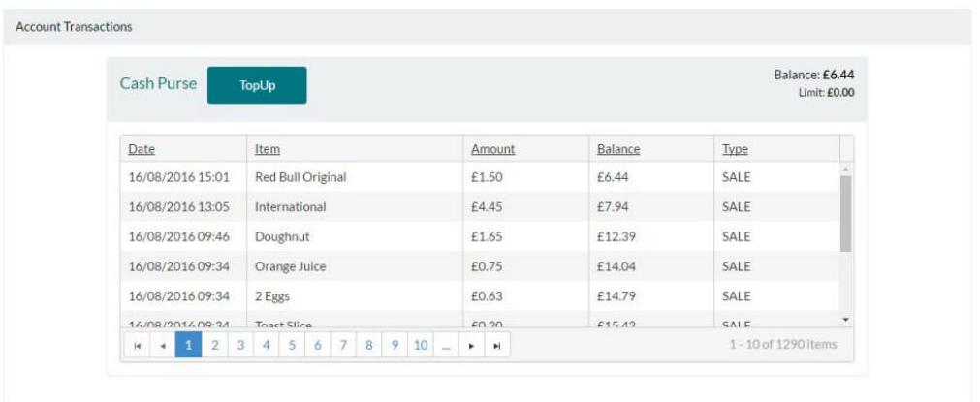The image size is (980, 402).
Task: Open page 5 of transactions
Action: coord(292,345)
